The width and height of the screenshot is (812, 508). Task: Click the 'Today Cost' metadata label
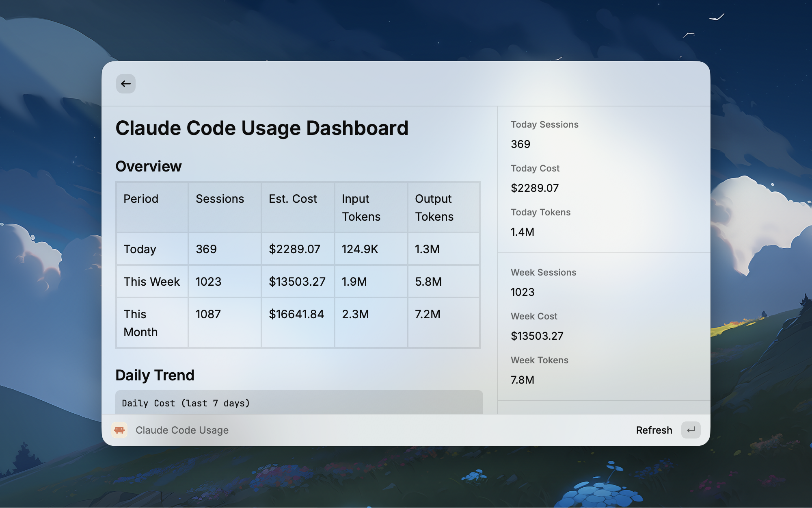[x=535, y=168]
